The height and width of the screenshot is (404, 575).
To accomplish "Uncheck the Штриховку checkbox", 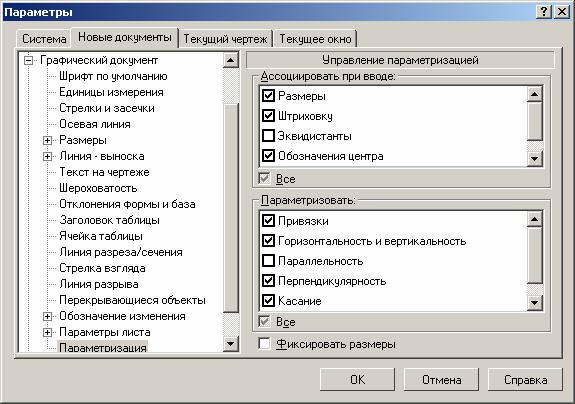I will pos(268,116).
